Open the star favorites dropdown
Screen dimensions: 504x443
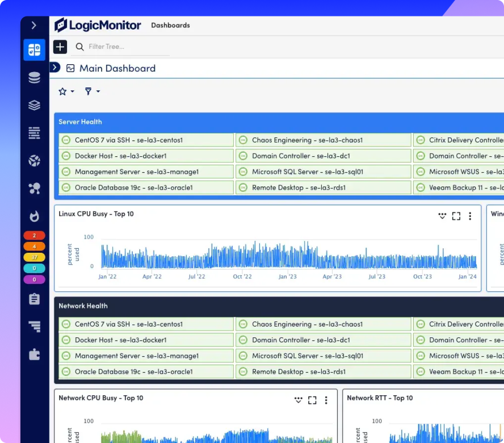click(66, 91)
